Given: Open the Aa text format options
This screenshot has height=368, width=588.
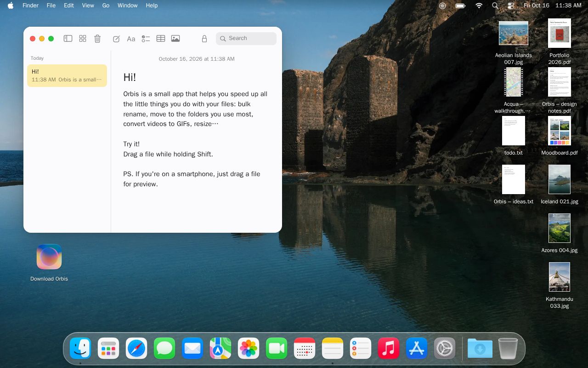Looking at the screenshot, I should (131, 39).
